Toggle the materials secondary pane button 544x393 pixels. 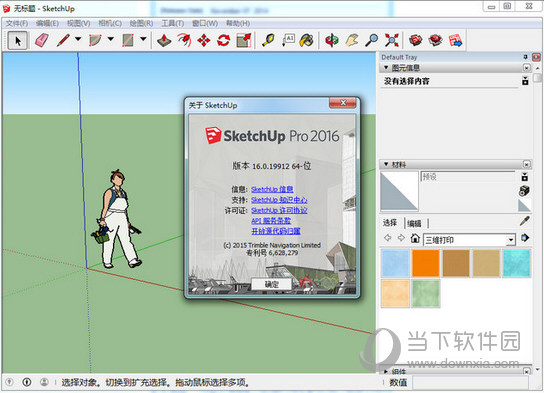[x=525, y=177]
